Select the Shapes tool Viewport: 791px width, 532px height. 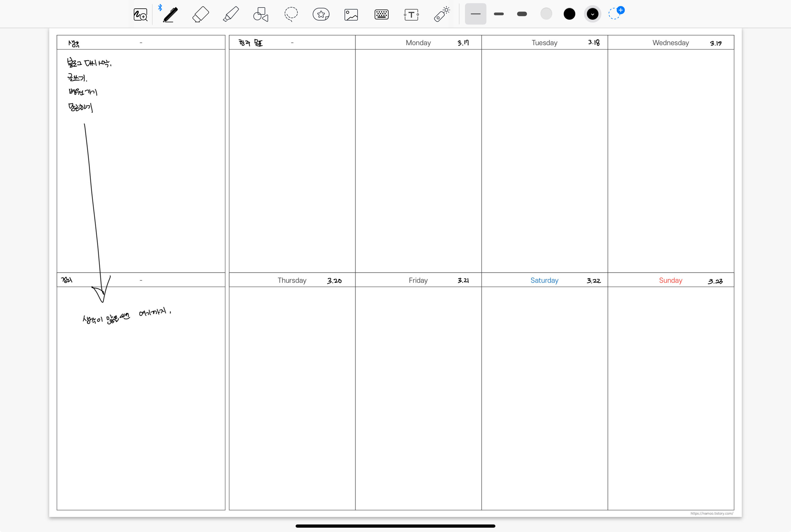click(261, 14)
